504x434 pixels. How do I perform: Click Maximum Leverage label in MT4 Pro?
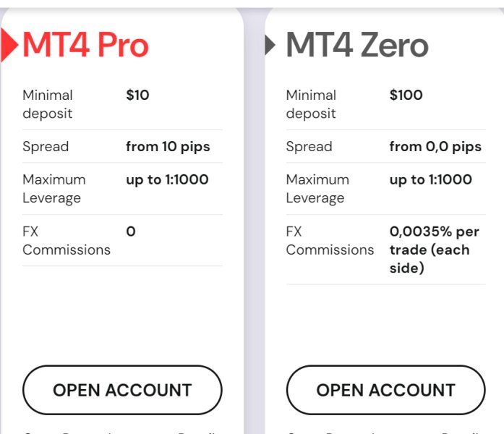tap(54, 189)
